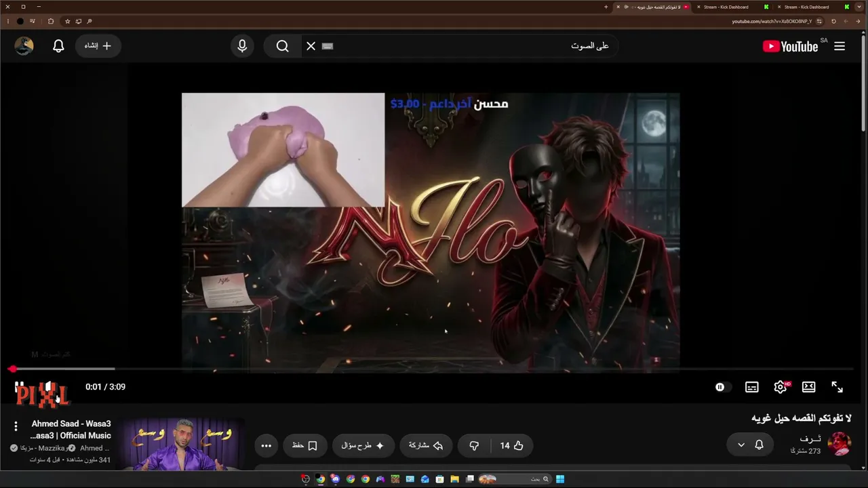Image resolution: width=868 pixels, height=488 pixels.
Task: Open the on-screen keyboard in search bar
Action: pyautogui.click(x=328, y=46)
